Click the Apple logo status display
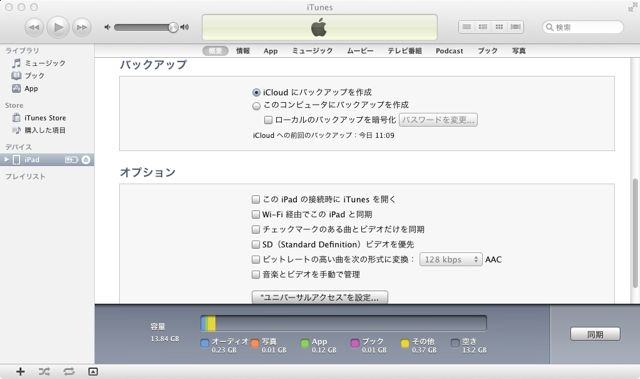The image size is (640, 379). (x=319, y=28)
